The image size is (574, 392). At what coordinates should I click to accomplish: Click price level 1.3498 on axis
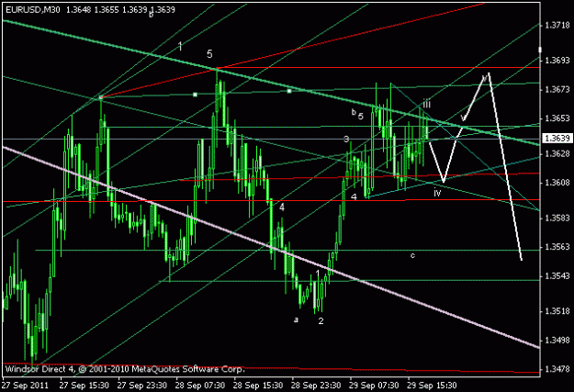click(x=557, y=340)
